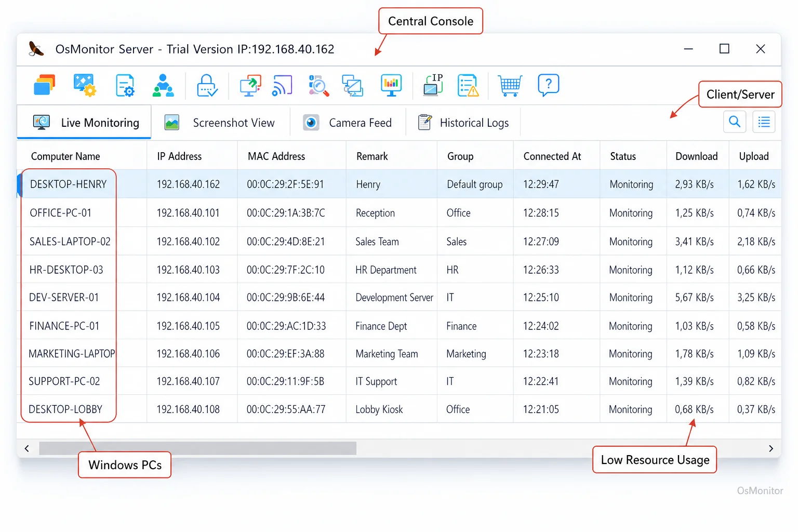The height and width of the screenshot is (532, 798).
Task: Click the shopping cart purchase icon
Action: [x=510, y=85]
